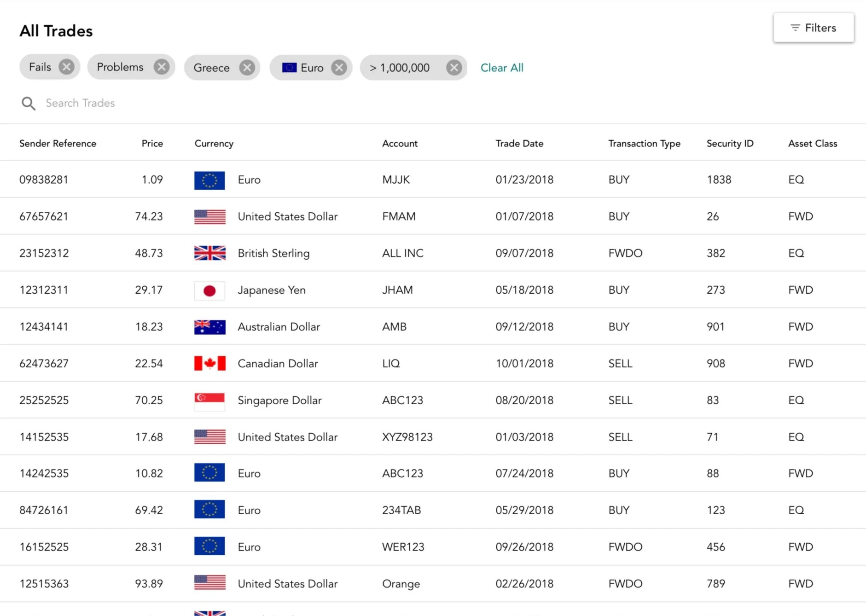The height and width of the screenshot is (616, 866).
Task: Select the Greece filter chip label
Action: [211, 68]
